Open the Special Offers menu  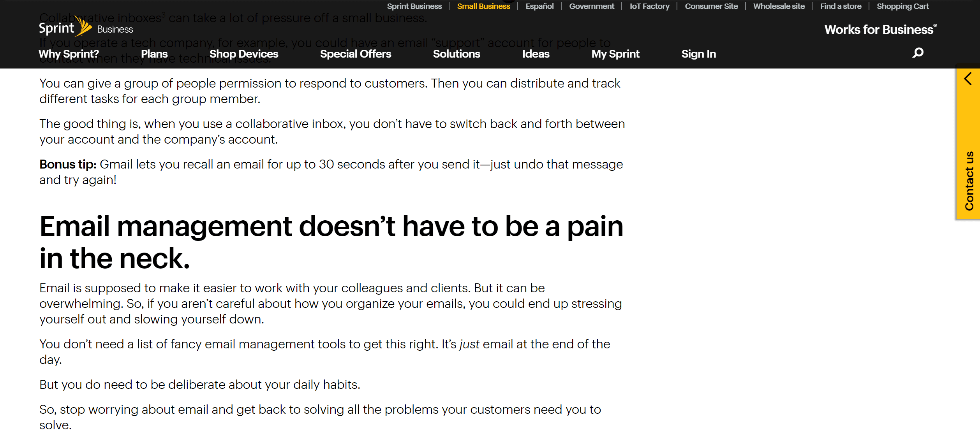(355, 54)
